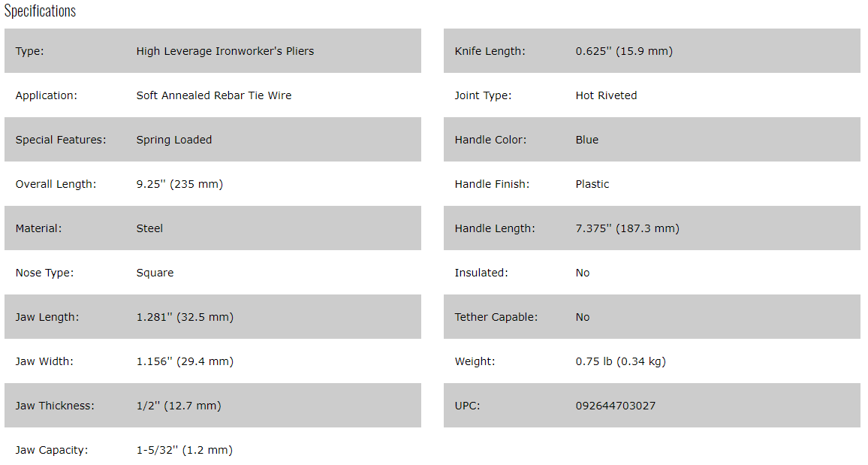Click the Handle Color value Blue
This screenshot has width=868, height=465.
tap(586, 140)
